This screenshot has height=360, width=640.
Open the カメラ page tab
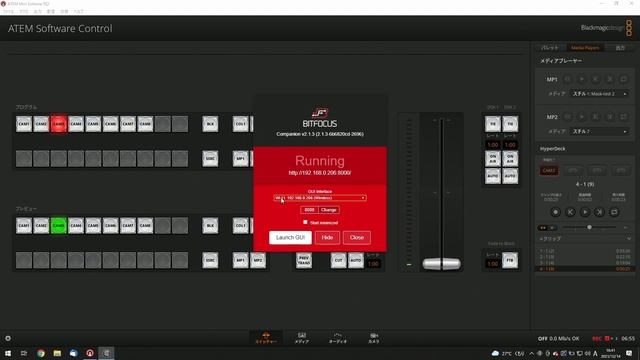click(x=374, y=338)
